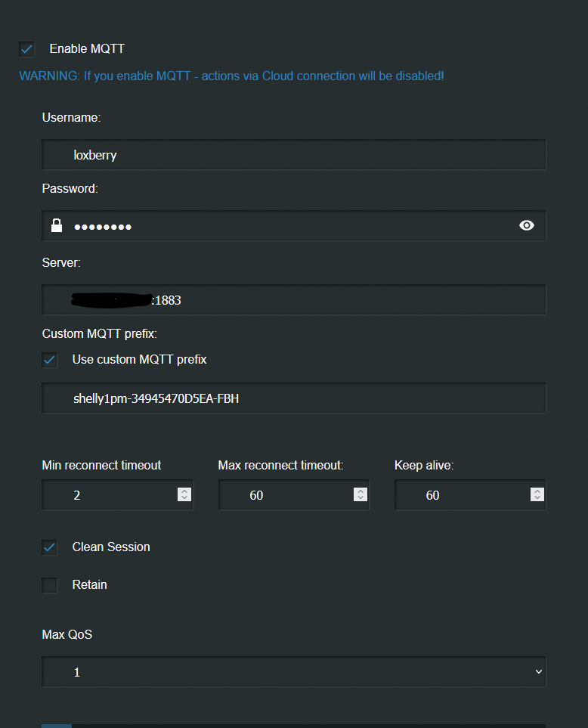The image size is (588, 728).
Task: Decrease Max reconnect timeout with down arrow
Action: [361, 498]
